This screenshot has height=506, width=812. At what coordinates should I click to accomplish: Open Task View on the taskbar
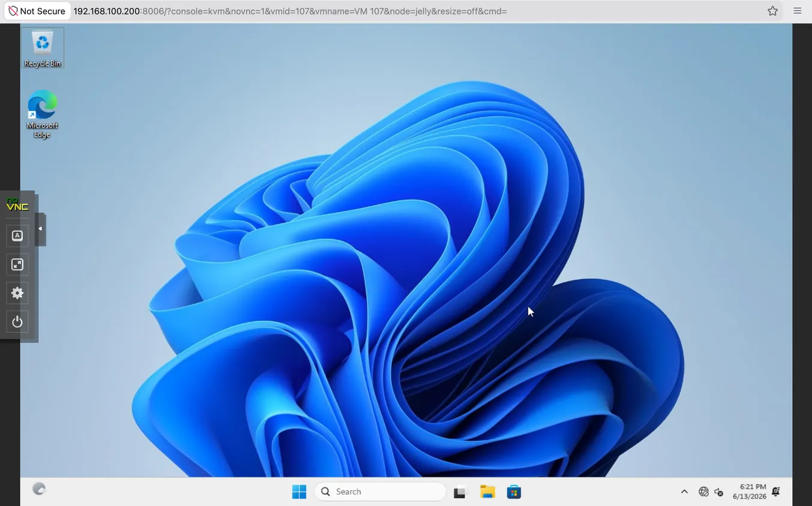460,492
